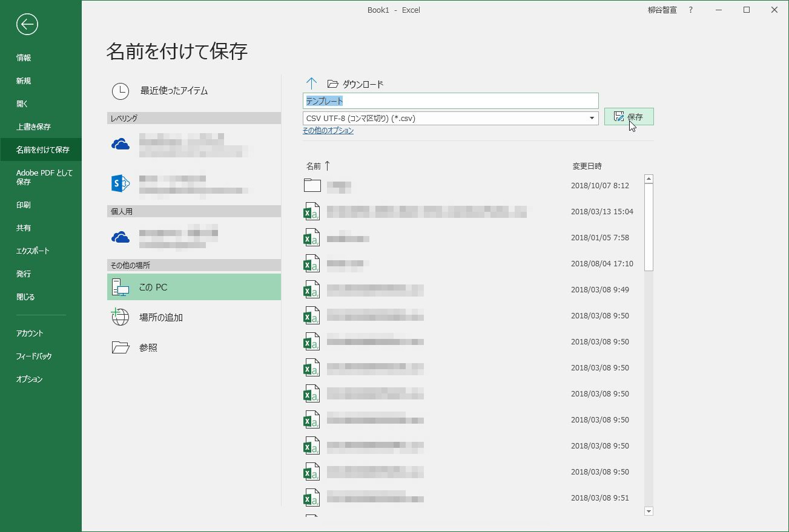This screenshot has height=532, width=789.
Task: Click the 最近使ったアイテム label
Action: [x=174, y=91]
